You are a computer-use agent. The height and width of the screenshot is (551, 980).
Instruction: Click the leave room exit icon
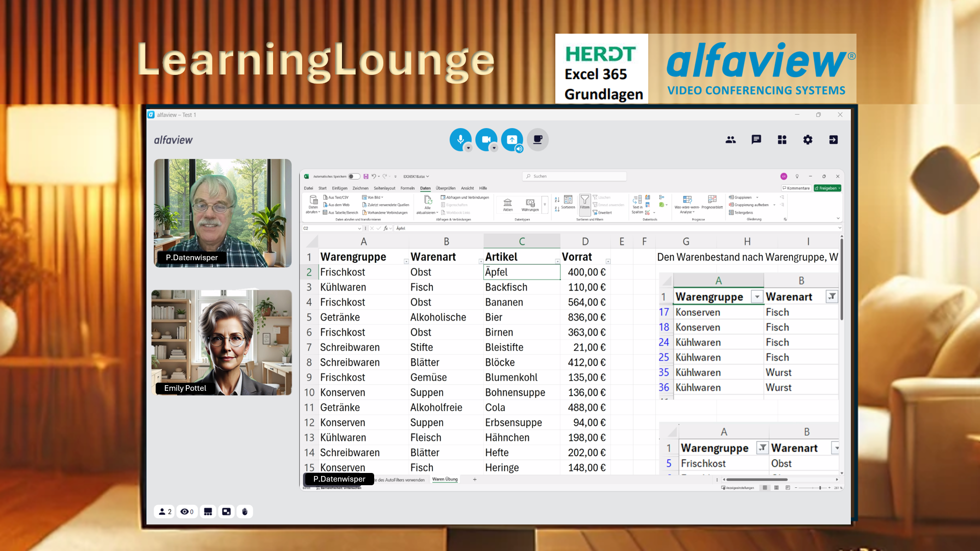tap(834, 140)
